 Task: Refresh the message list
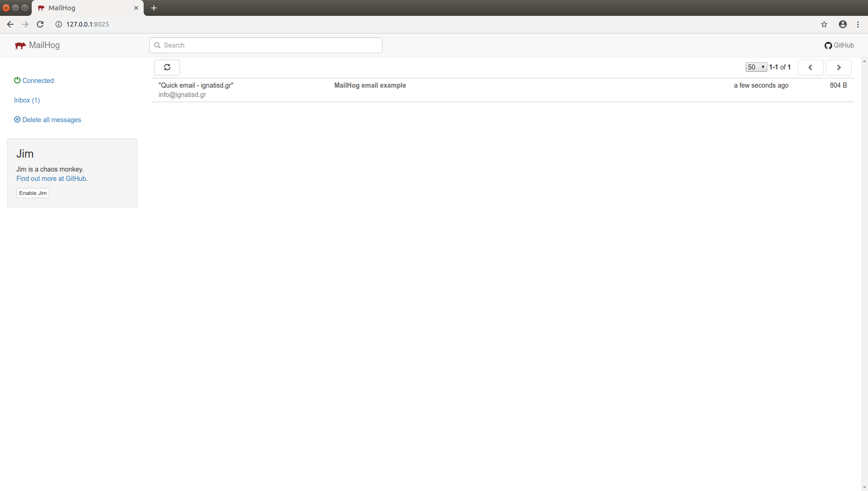tap(167, 67)
